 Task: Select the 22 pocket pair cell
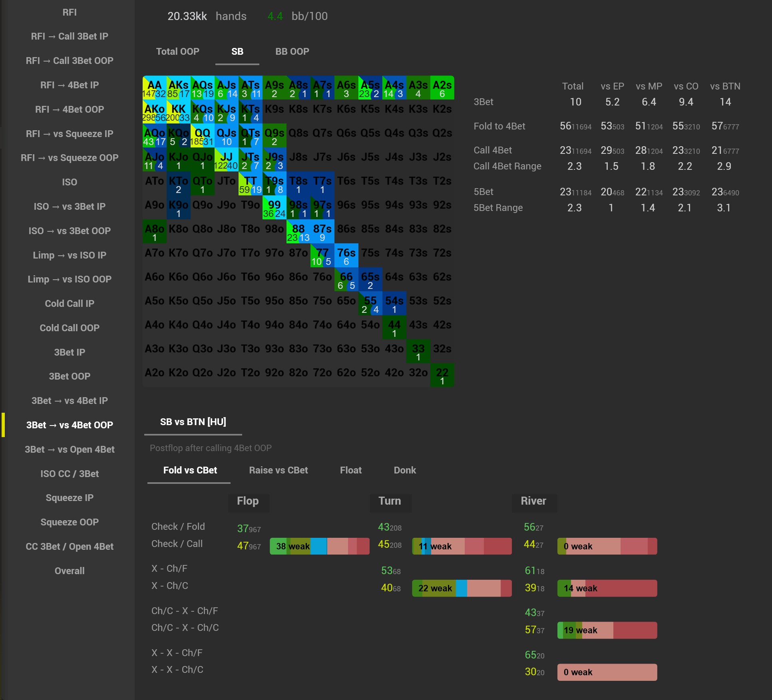point(442,376)
